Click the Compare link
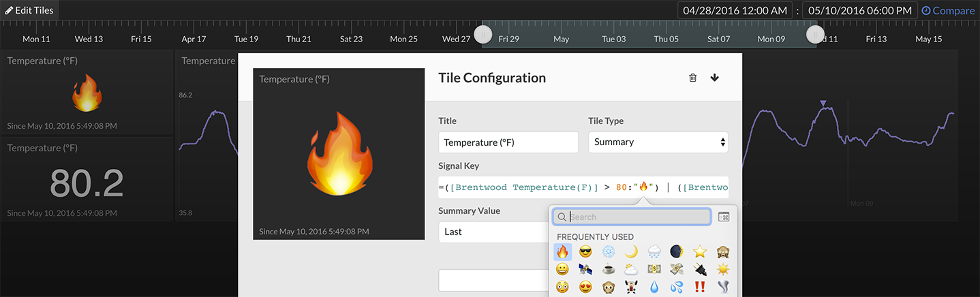The image size is (980, 297). pos(947,10)
